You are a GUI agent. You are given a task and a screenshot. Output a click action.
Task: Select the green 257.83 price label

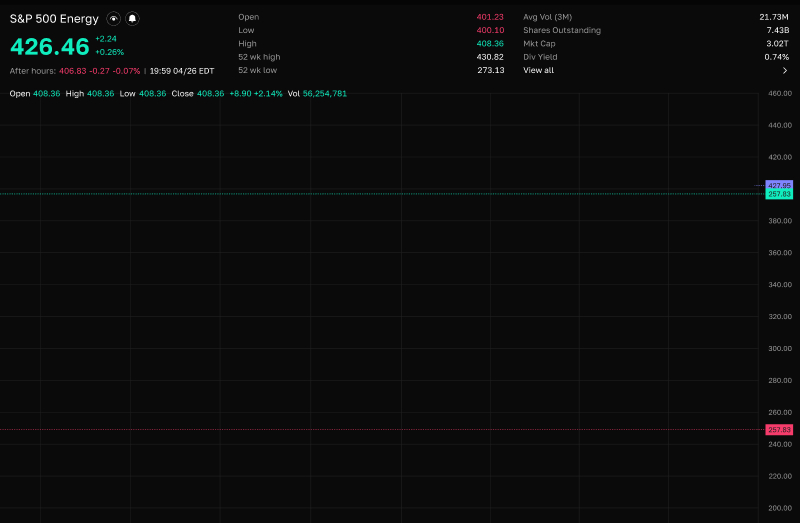(x=779, y=194)
